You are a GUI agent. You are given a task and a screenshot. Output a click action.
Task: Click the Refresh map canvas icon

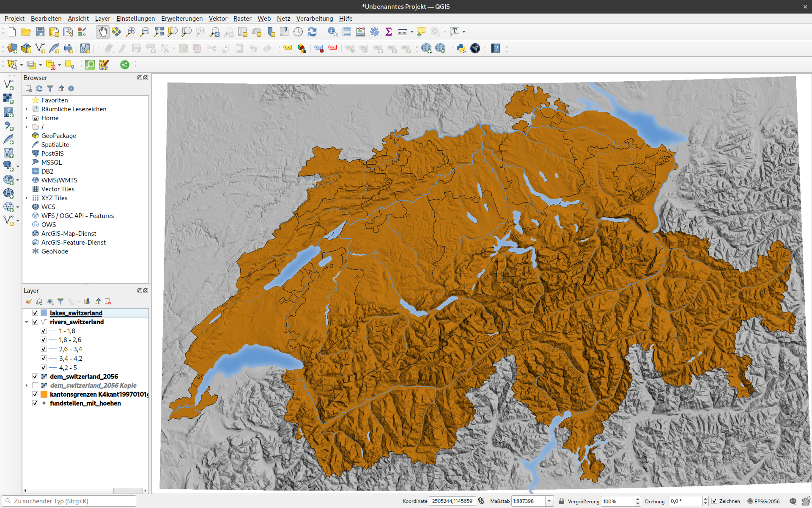pyautogui.click(x=312, y=32)
